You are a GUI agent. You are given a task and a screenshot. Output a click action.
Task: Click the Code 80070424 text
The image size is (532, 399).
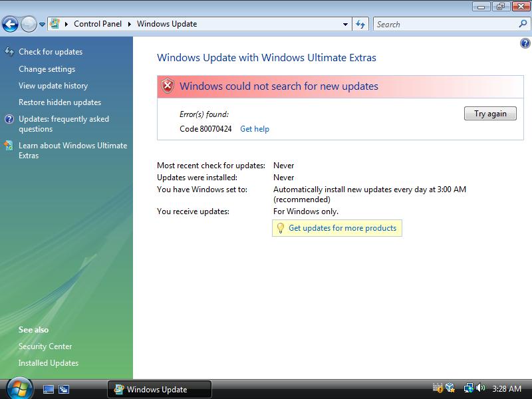click(x=205, y=129)
